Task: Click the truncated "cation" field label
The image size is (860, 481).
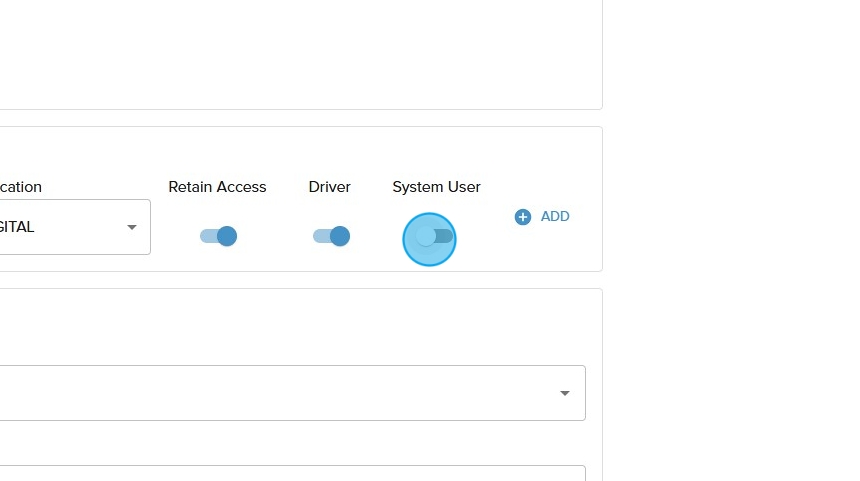Action: (20, 187)
